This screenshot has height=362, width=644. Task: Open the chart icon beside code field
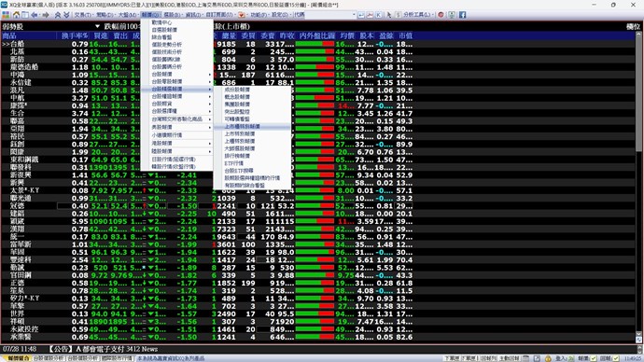tap(370, 15)
